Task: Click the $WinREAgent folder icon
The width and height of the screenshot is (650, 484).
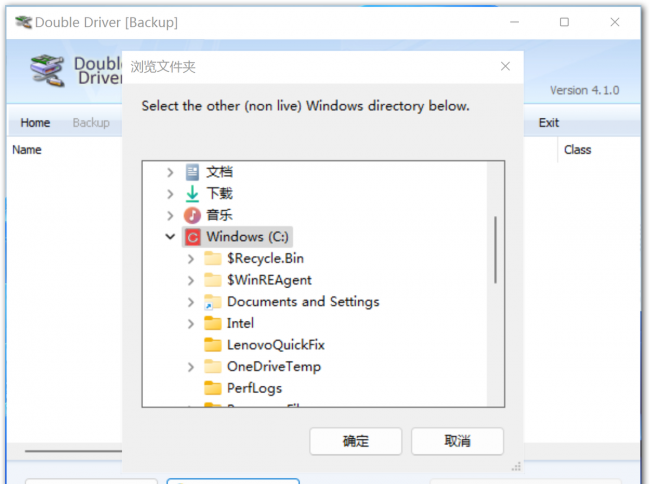Action: point(213,280)
